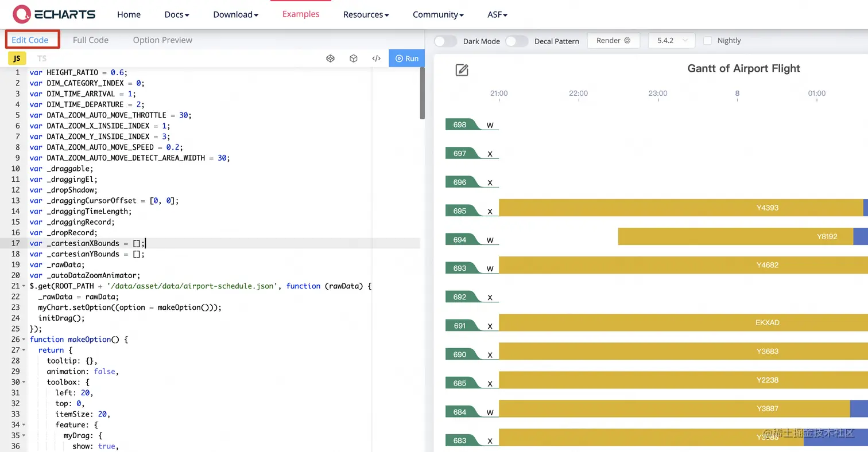Click line 1 HEIGHT_RATIO declaration
Viewport: 868px width, 452px height.
pyautogui.click(x=78, y=72)
